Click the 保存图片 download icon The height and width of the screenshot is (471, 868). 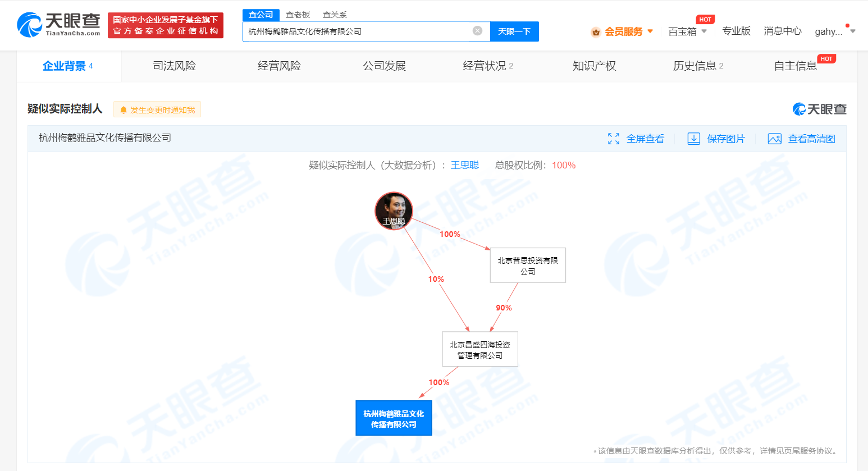(x=694, y=138)
